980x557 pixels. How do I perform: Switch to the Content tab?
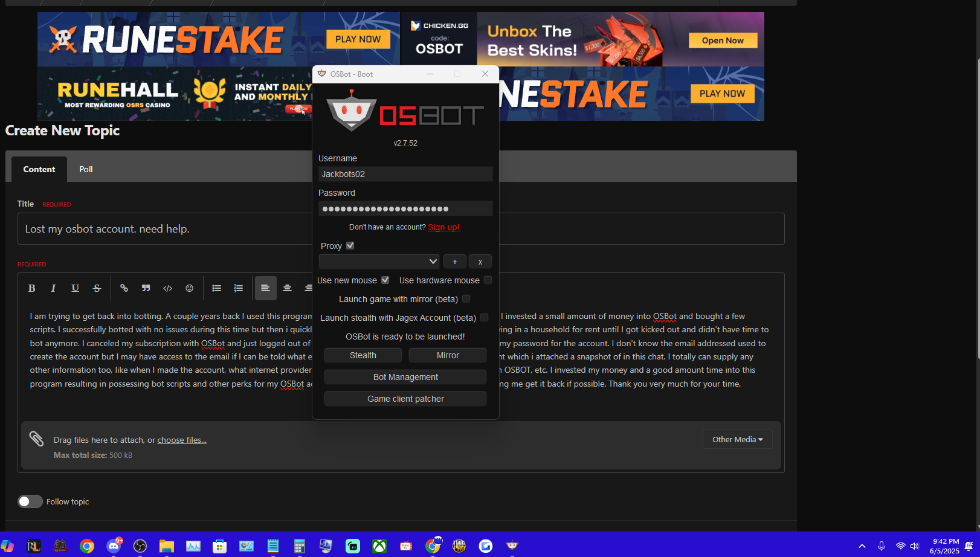(x=39, y=169)
